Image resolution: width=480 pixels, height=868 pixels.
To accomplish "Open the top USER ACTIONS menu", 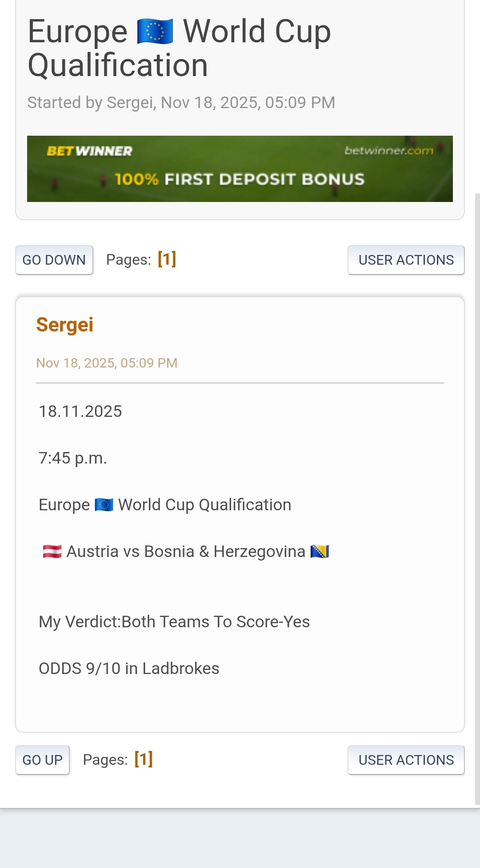I will click(x=406, y=260).
